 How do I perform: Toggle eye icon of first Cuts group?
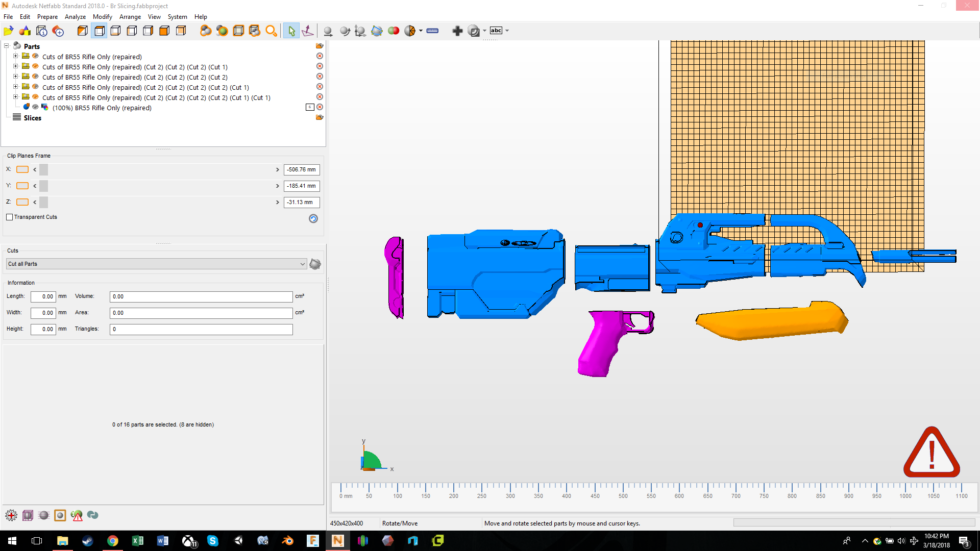click(35, 56)
